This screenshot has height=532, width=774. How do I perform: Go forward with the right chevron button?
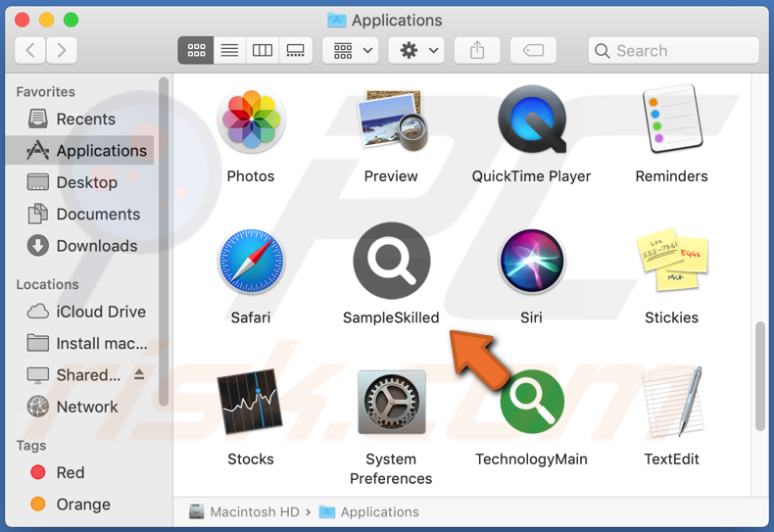(x=62, y=50)
